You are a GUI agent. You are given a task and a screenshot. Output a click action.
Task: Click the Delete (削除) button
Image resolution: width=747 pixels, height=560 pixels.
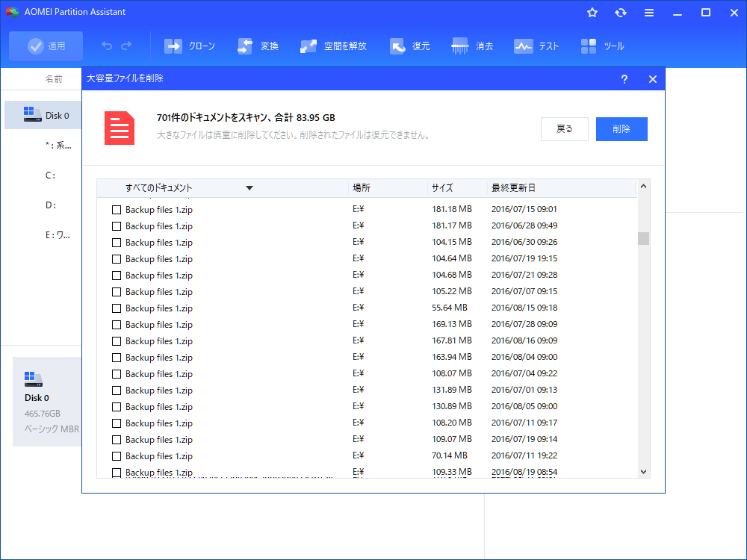click(x=622, y=129)
